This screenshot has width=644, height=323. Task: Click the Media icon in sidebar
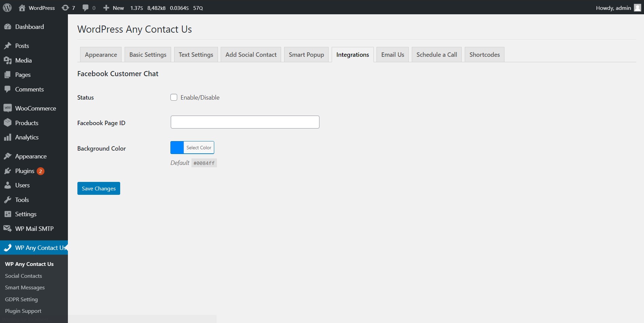7,61
